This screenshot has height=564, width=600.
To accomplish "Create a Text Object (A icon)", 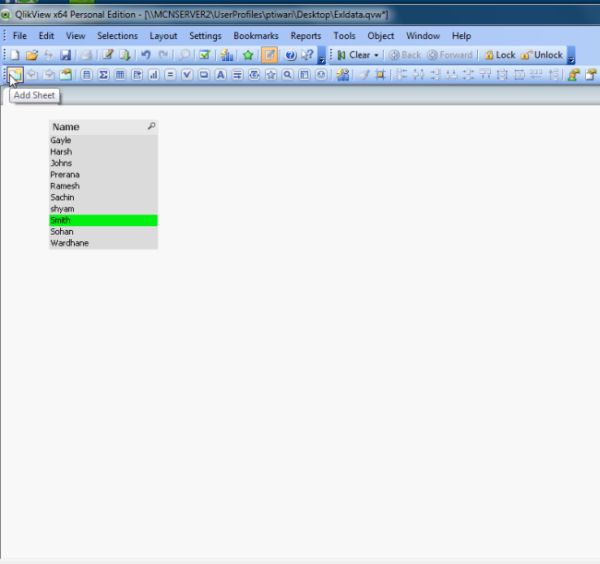I will (x=220, y=75).
